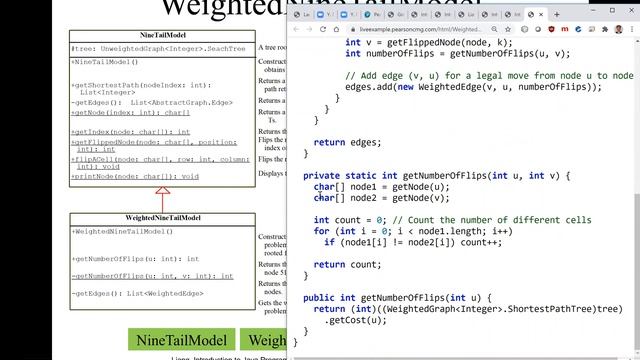Minimize the Chrome window

[593, 10]
